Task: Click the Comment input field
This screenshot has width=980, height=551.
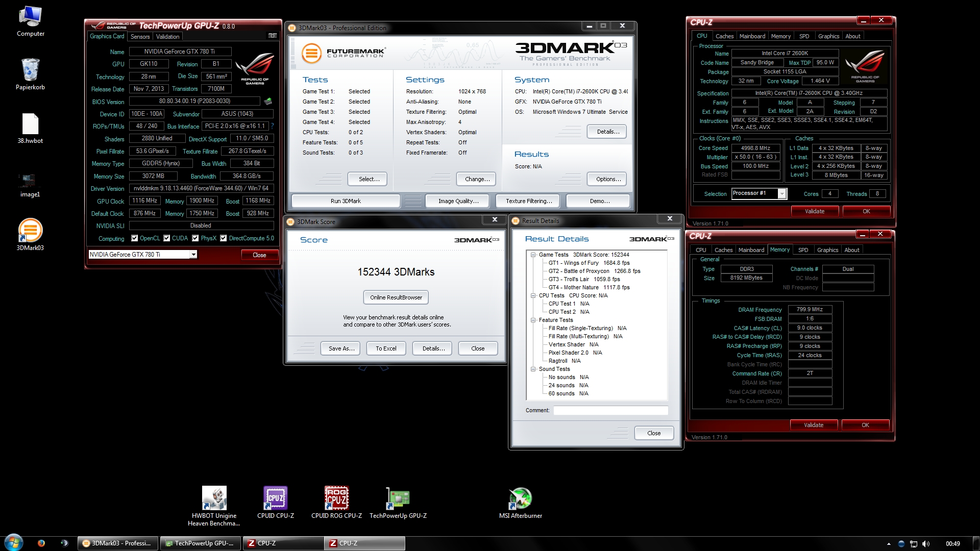Action: coord(610,410)
